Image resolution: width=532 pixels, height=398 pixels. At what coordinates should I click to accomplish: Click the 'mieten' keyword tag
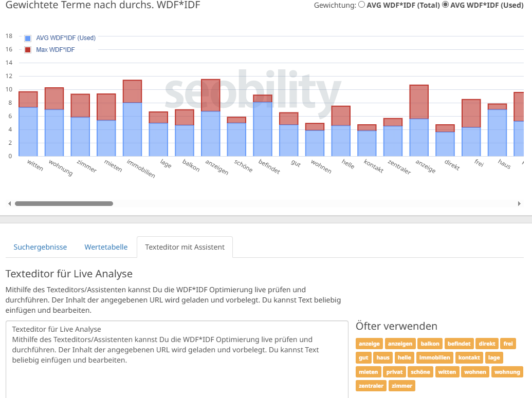[x=368, y=372]
